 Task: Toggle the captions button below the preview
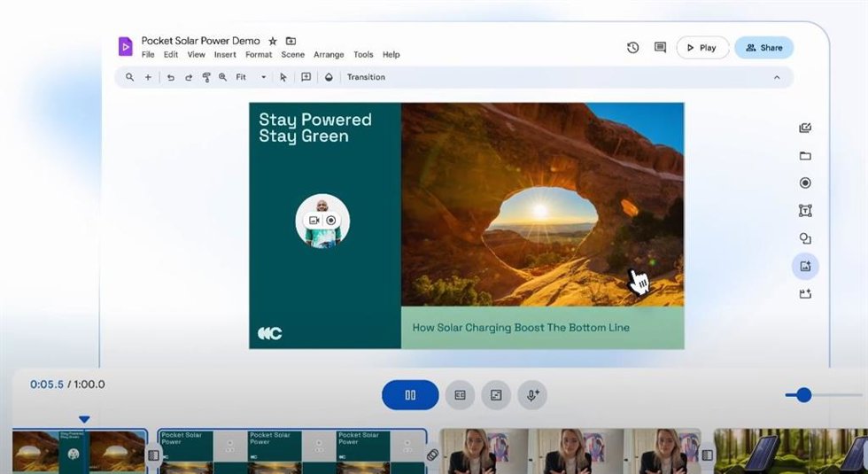[460, 395]
